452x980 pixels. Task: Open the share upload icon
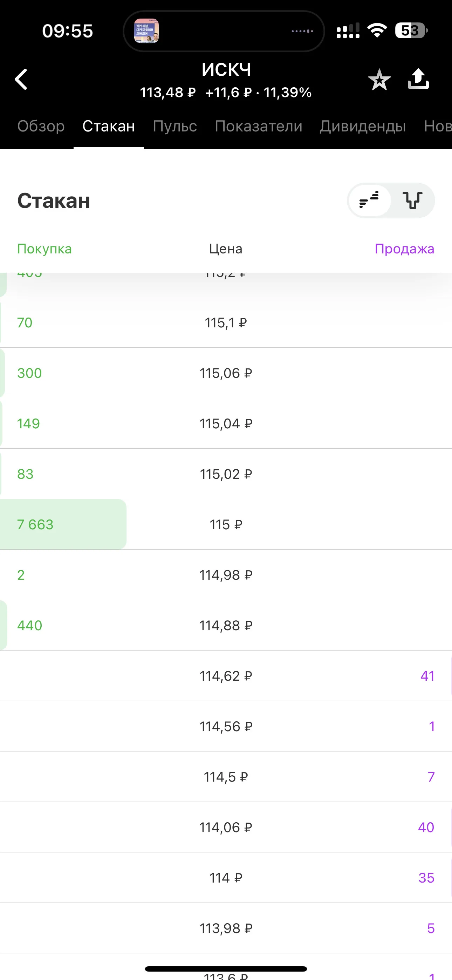point(418,79)
